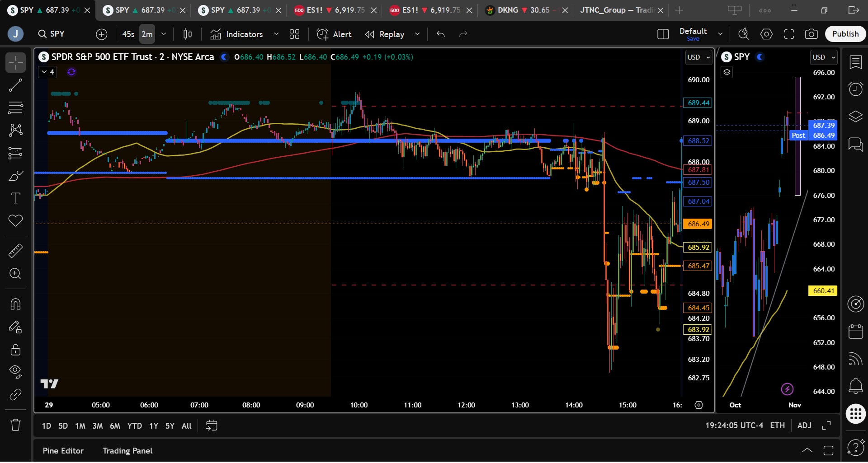Lock all drawing tools
868x463 pixels.
pyautogui.click(x=15, y=349)
